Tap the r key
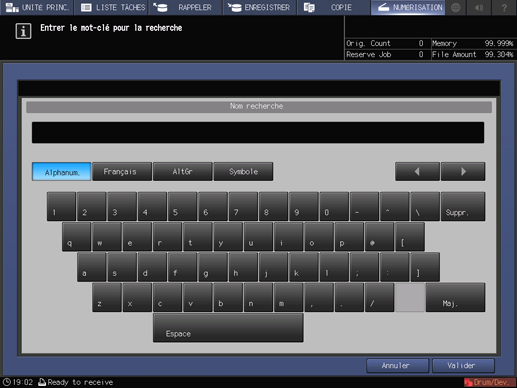This screenshot has width=517, height=388. (167, 237)
